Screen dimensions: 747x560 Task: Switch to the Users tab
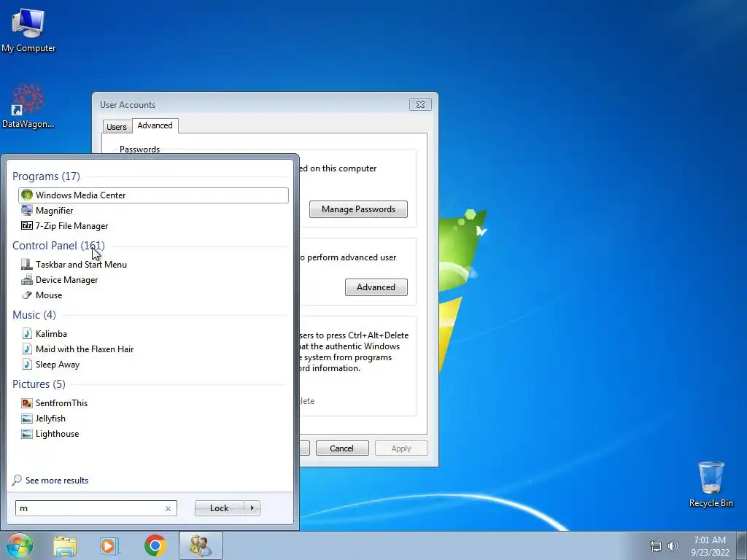click(117, 127)
